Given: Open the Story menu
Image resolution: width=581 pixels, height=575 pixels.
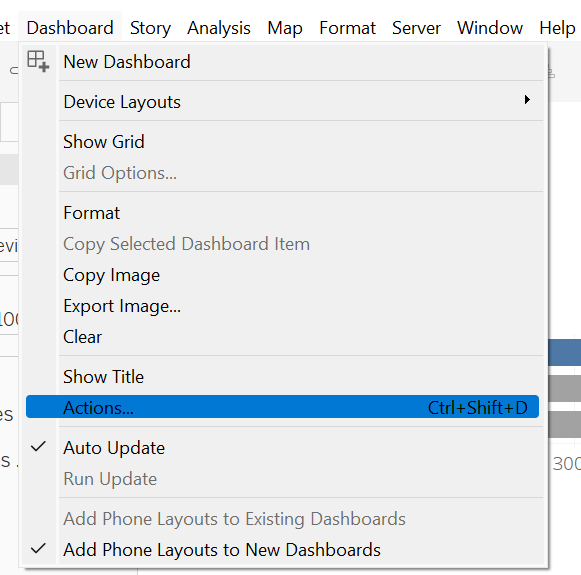Looking at the screenshot, I should tap(150, 28).
